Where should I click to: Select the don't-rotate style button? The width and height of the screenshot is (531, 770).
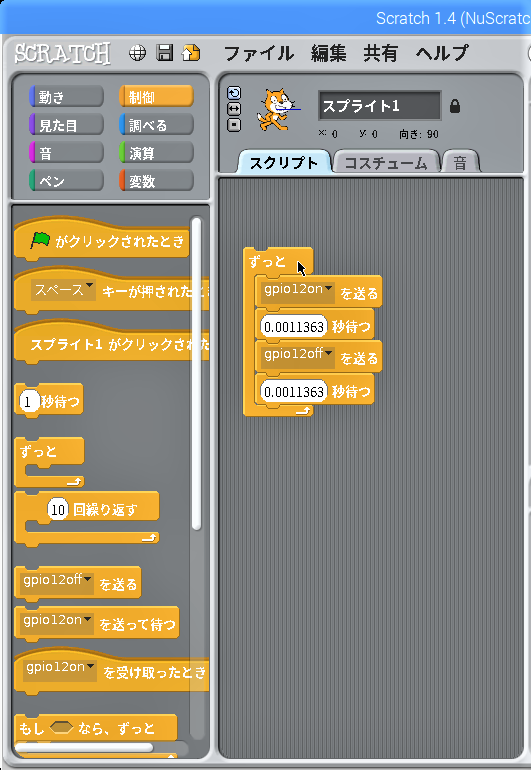coord(234,125)
